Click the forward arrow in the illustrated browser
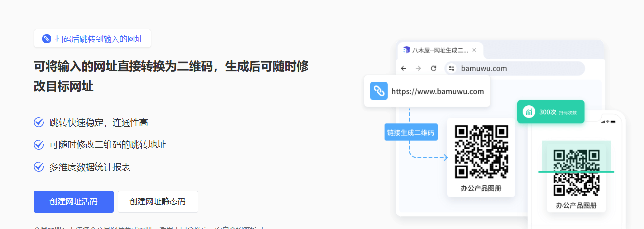644x229 pixels. [418, 68]
